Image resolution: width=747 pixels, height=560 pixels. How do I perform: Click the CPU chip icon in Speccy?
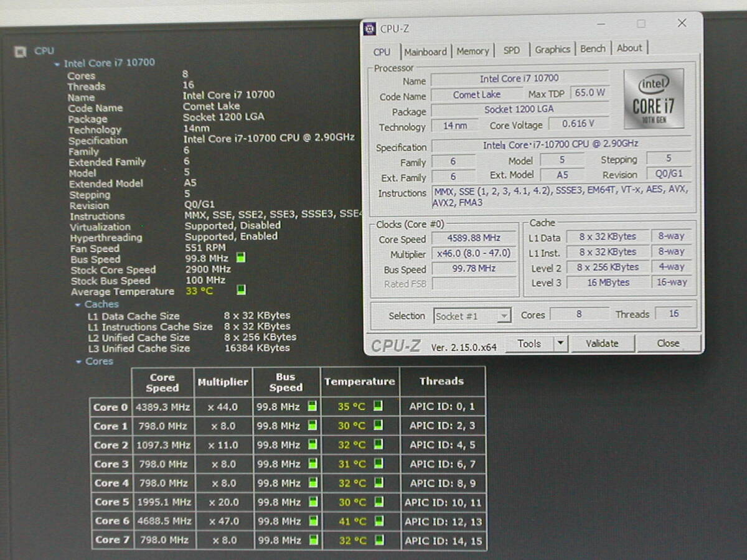pyautogui.click(x=21, y=52)
